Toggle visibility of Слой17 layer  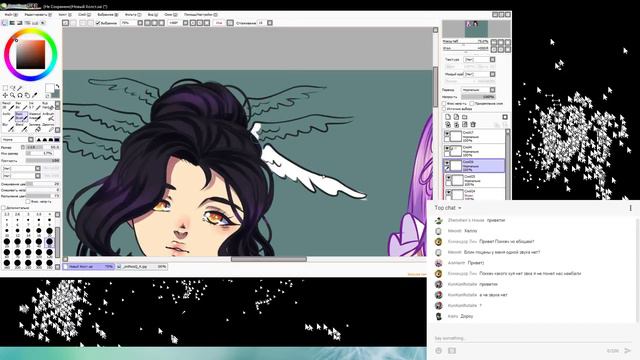coord(447,133)
